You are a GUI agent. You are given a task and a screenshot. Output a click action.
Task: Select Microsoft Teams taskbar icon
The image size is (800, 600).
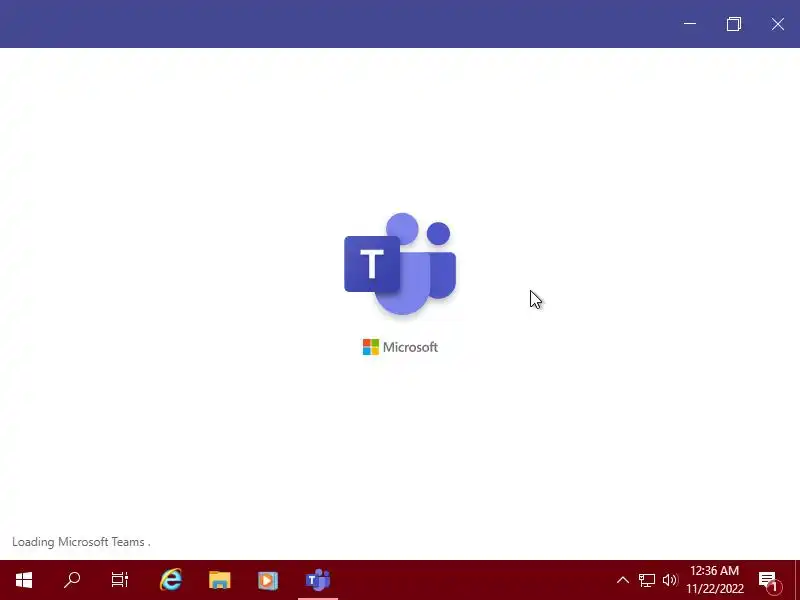pyautogui.click(x=317, y=580)
